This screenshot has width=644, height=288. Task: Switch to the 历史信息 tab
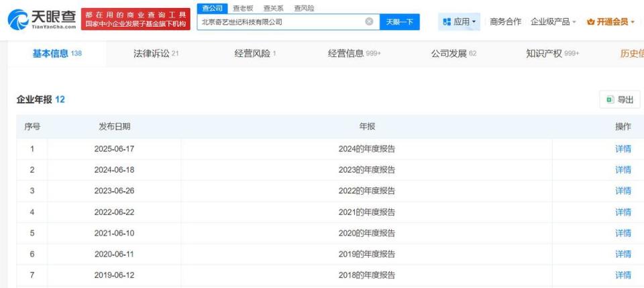(632, 54)
